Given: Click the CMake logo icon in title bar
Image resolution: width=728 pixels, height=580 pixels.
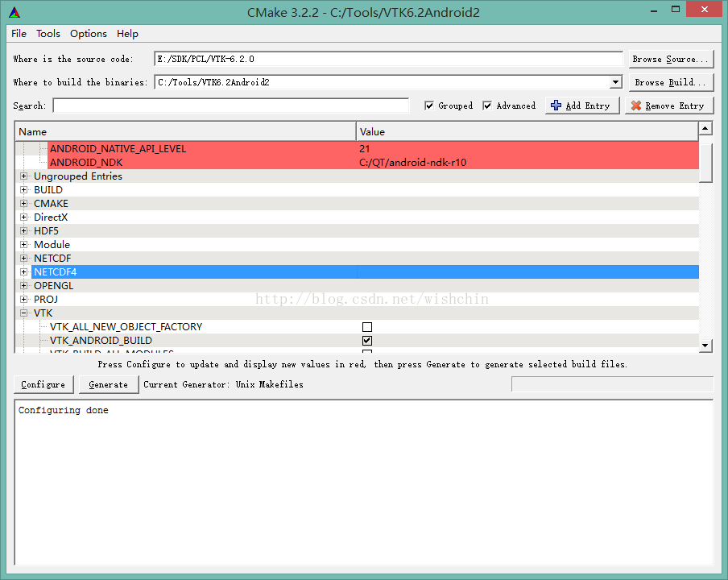Looking at the screenshot, I should click(14, 12).
